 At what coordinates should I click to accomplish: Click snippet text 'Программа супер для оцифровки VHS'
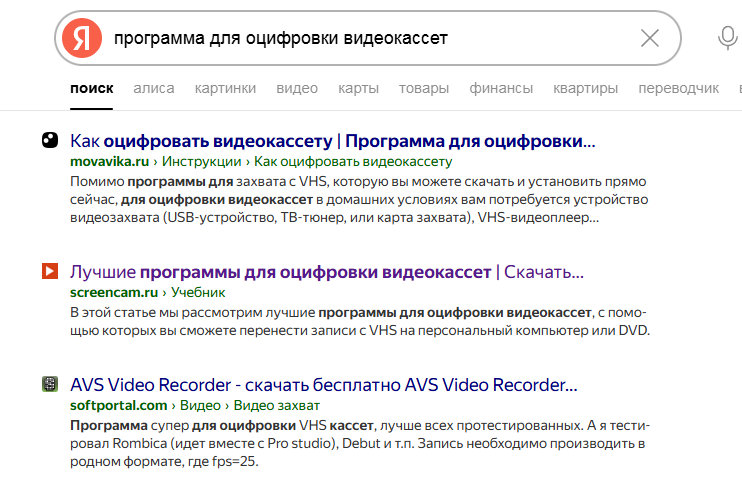click(x=198, y=426)
